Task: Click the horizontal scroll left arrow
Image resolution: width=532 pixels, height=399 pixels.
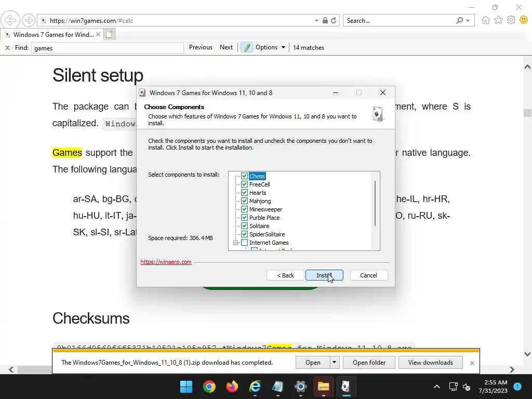Action: [11, 369]
